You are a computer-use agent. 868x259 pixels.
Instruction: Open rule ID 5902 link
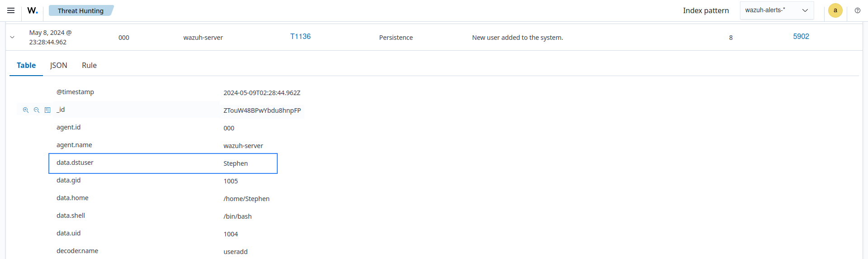(801, 37)
